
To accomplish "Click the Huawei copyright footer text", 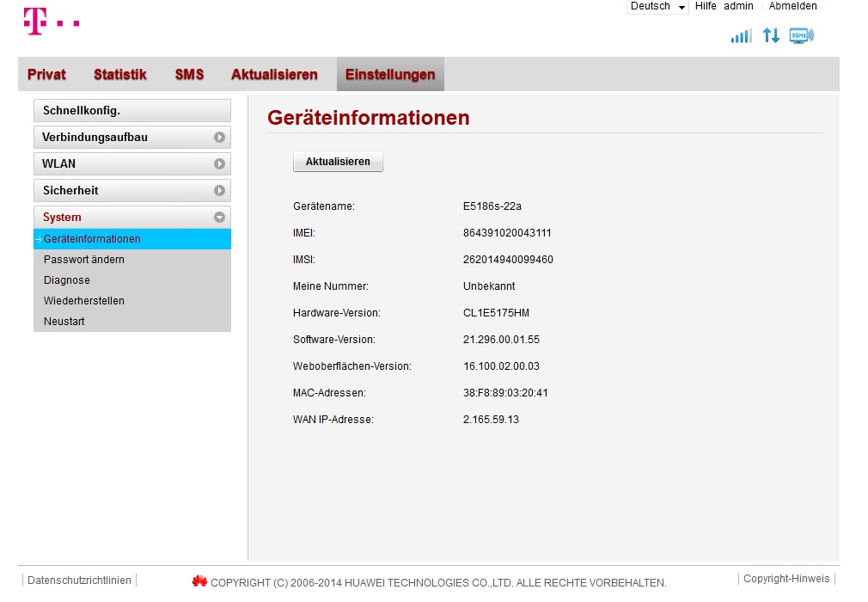I will coord(438,582).
